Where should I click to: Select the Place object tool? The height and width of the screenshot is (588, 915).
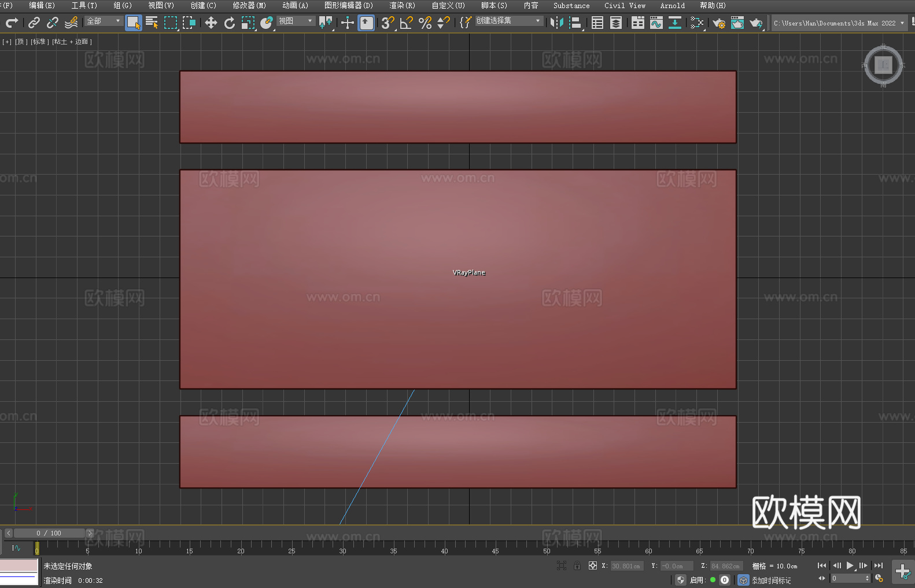point(267,23)
